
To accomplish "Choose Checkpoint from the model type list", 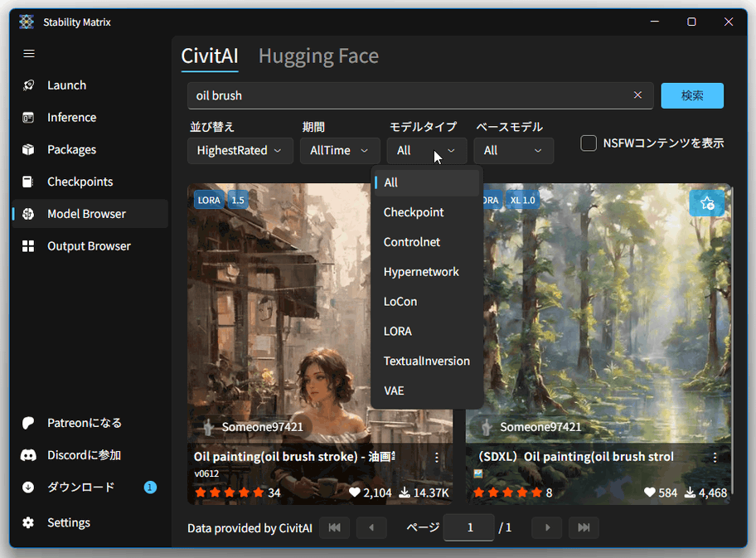I will pos(427,212).
